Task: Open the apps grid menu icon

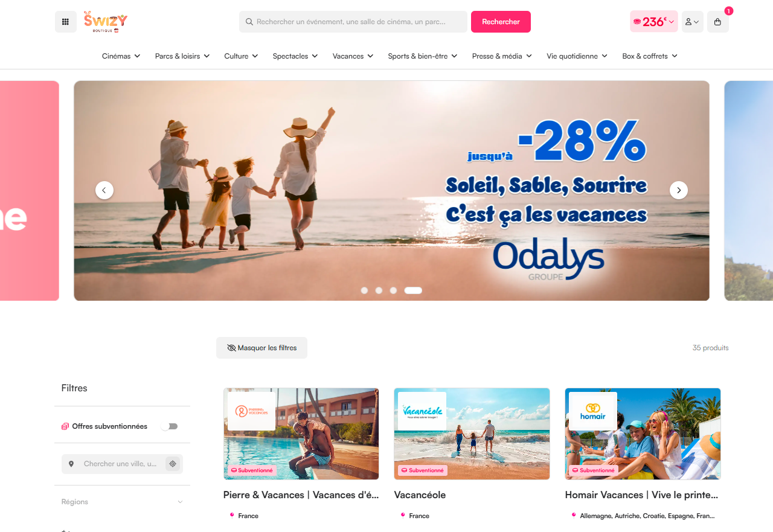Action: [x=65, y=22]
